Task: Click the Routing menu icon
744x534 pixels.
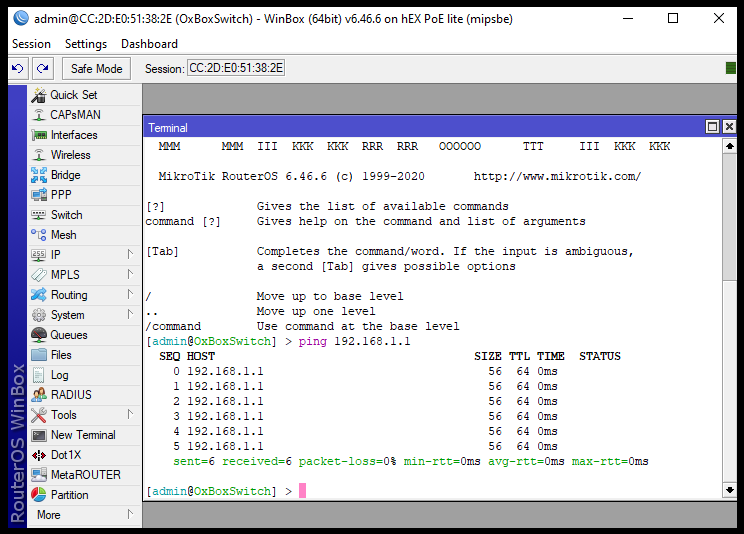Action: [x=38, y=295]
